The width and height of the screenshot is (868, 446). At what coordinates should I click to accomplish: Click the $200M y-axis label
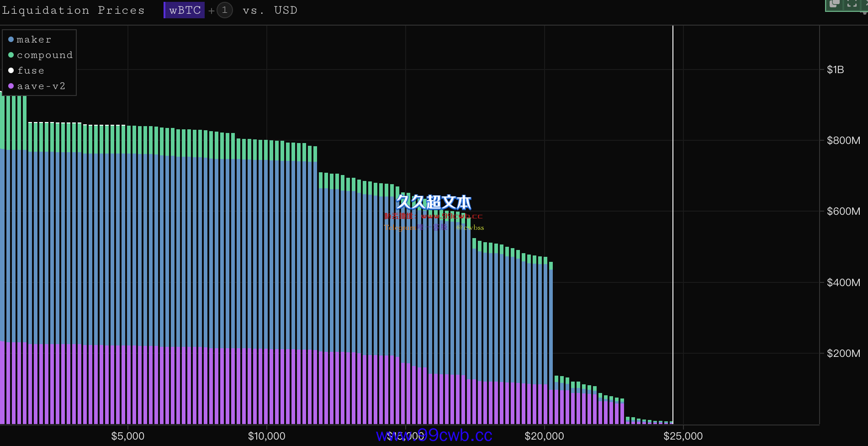click(x=843, y=354)
